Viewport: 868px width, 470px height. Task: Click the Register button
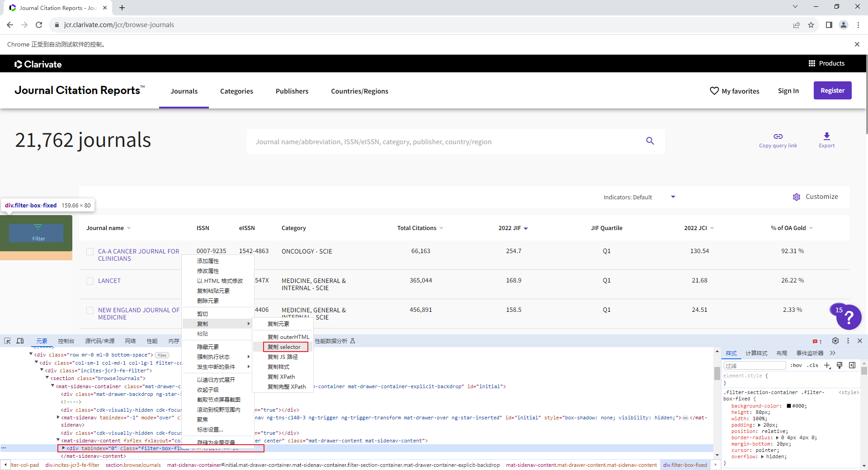point(833,90)
